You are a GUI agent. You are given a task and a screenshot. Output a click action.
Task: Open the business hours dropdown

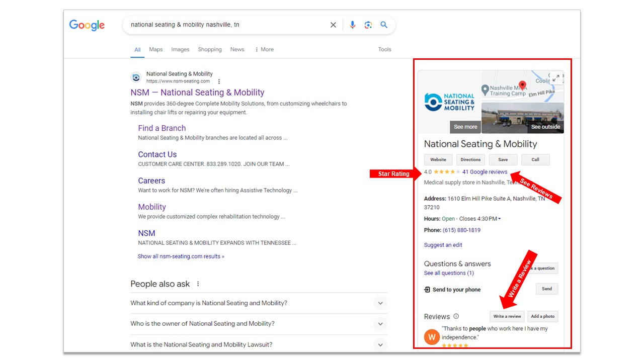[x=499, y=219]
